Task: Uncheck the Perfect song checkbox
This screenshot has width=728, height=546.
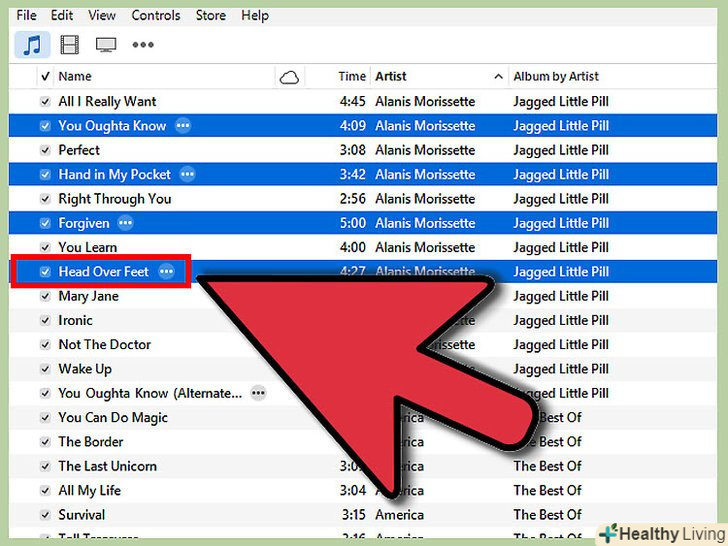Action: (45, 150)
